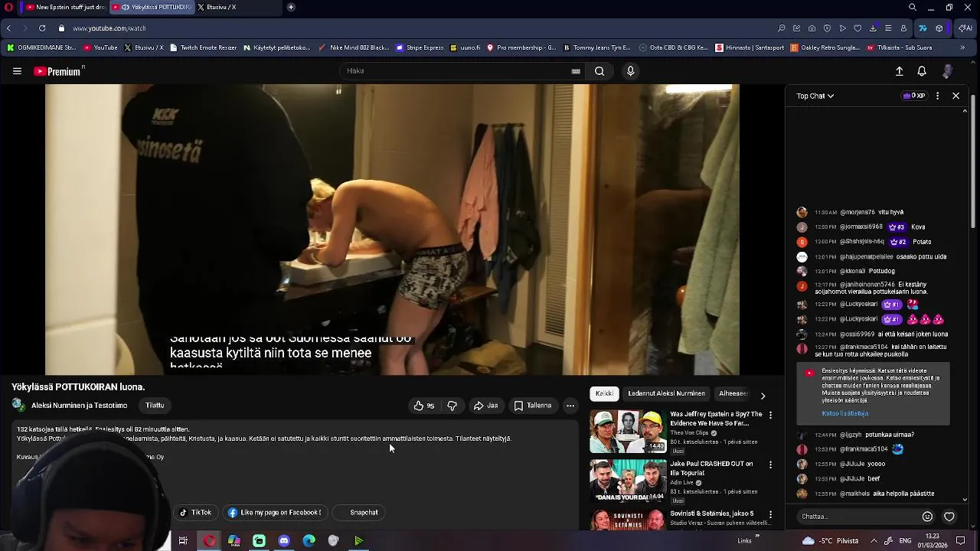Expand the Top Chat mode dropdown
980x551 pixels.
(x=815, y=96)
